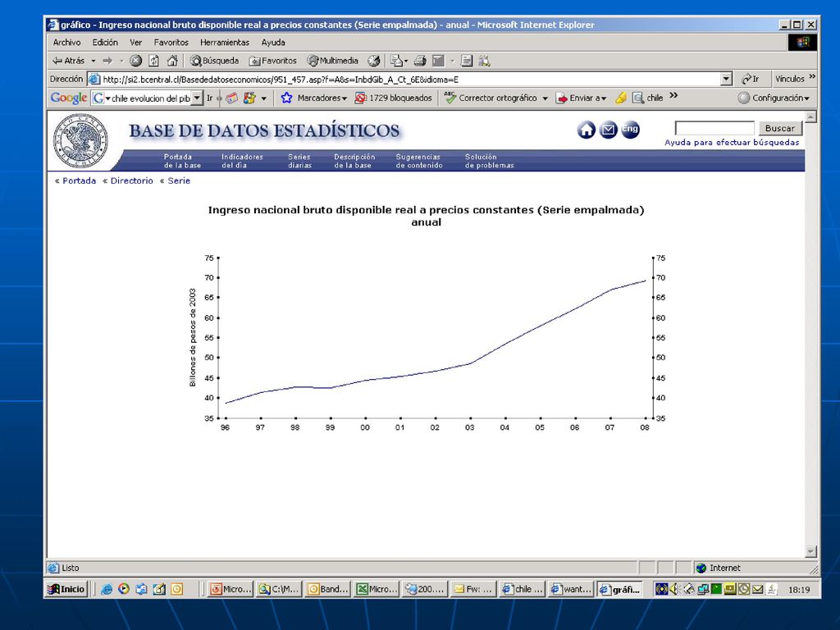Open the Archivo menu
840x630 pixels.
(67, 43)
